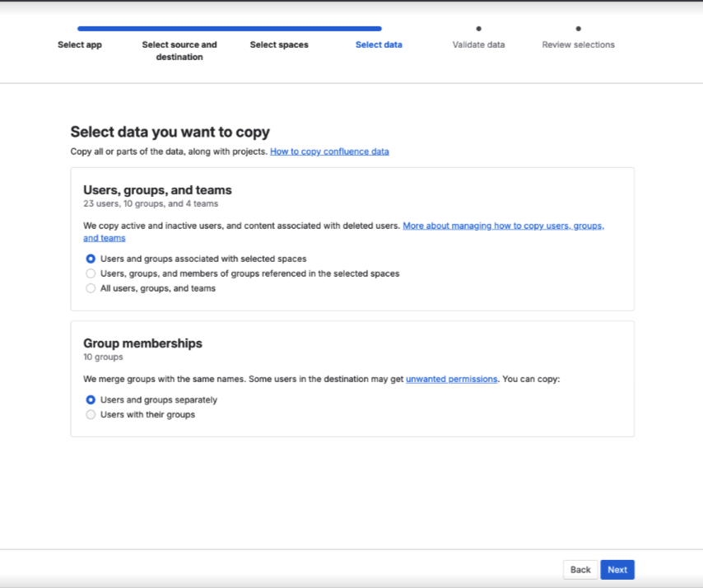Choose "Users and groups separately" option
The width and height of the screenshot is (703, 588).
(91, 399)
